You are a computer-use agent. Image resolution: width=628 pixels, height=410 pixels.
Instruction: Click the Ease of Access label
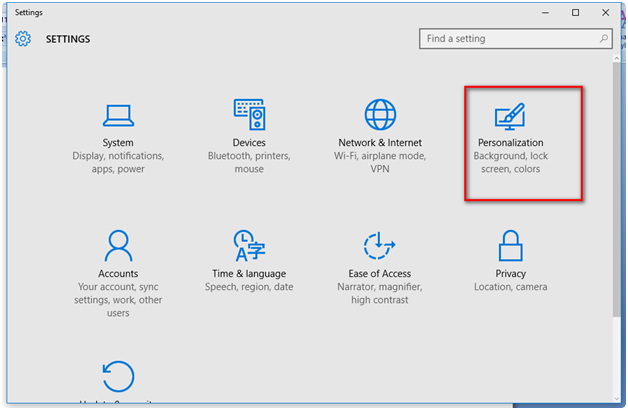coord(380,273)
